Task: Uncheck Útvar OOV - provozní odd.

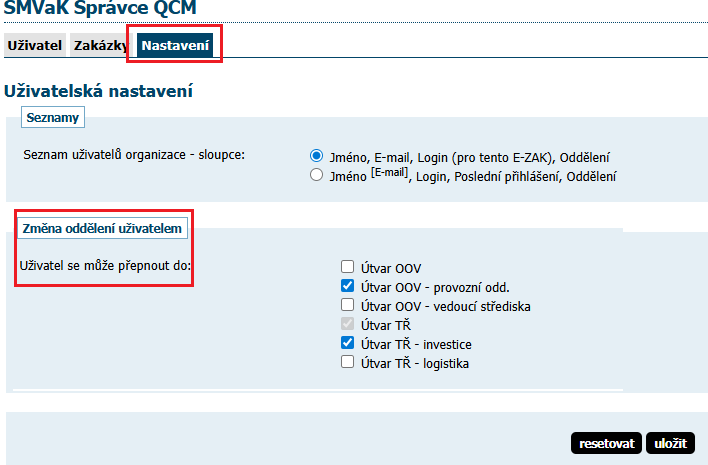Action: pos(348,287)
